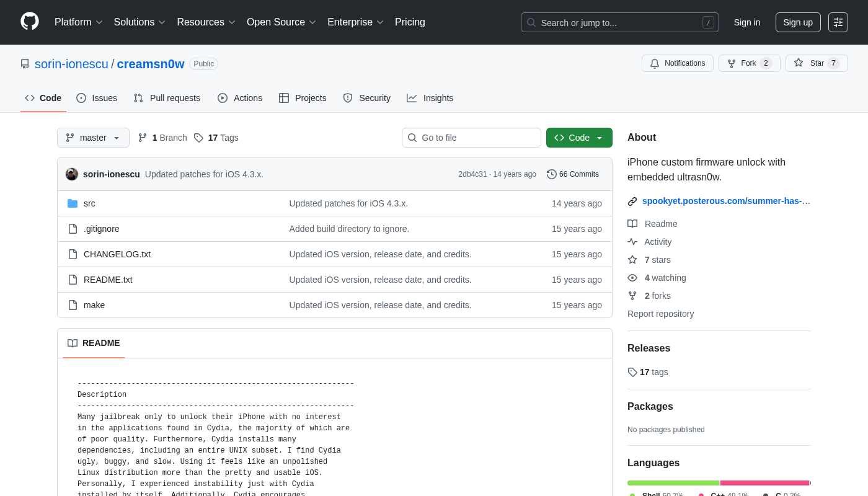Switch to the Pull requests tab
This screenshot has height=496, width=868.
[x=167, y=98]
